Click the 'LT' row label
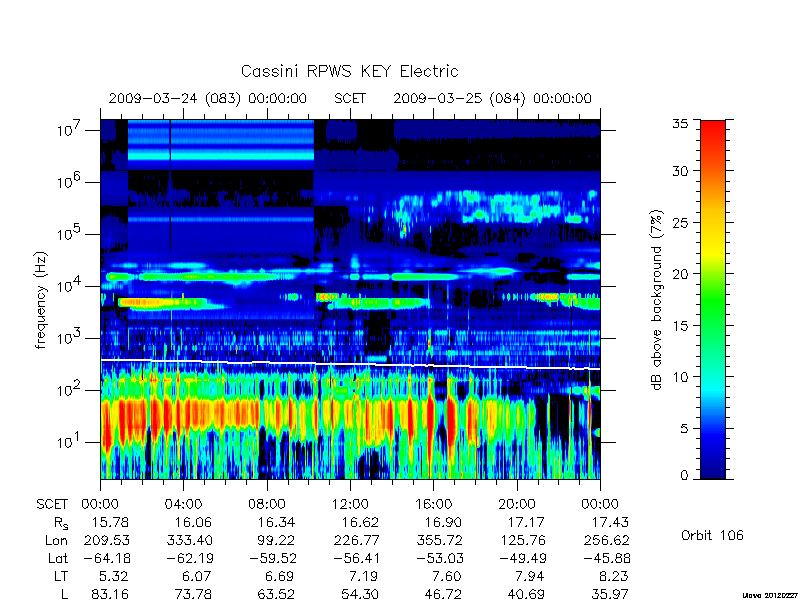The image size is (800, 600). tap(61, 577)
